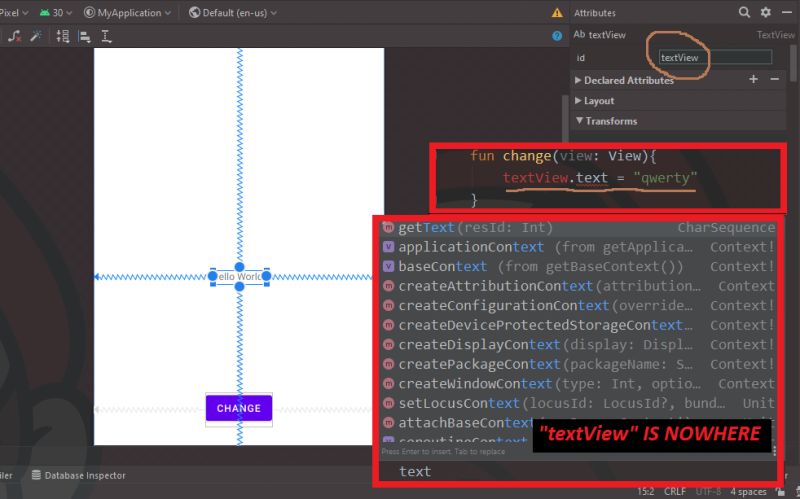The width and height of the screenshot is (800, 499).
Task: Click the purple CHANGE button in preview
Action: pos(239,408)
